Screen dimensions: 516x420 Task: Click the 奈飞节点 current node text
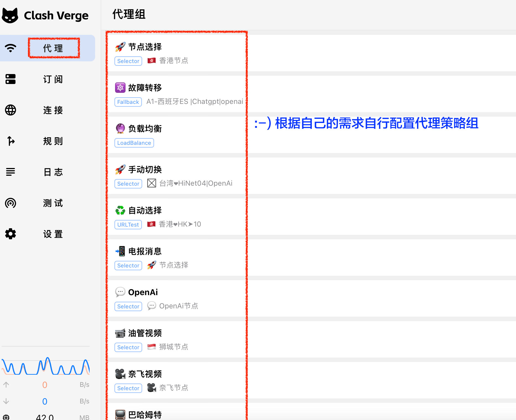pyautogui.click(x=174, y=388)
